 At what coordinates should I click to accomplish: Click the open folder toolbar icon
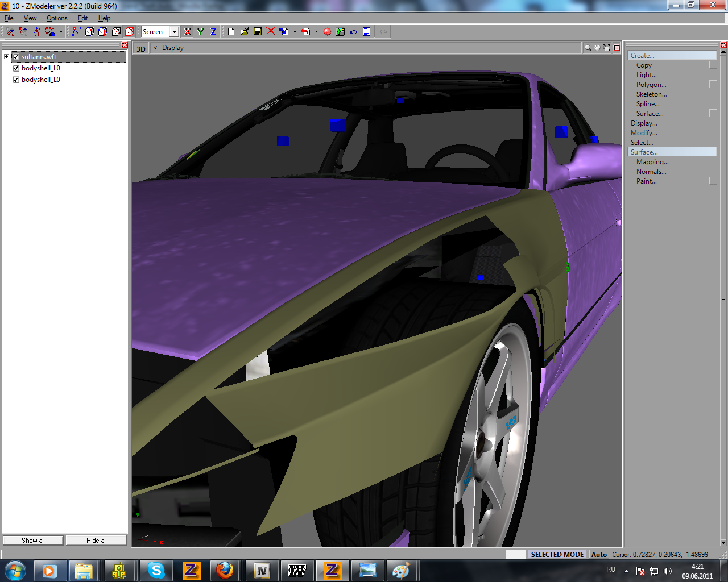(245, 32)
